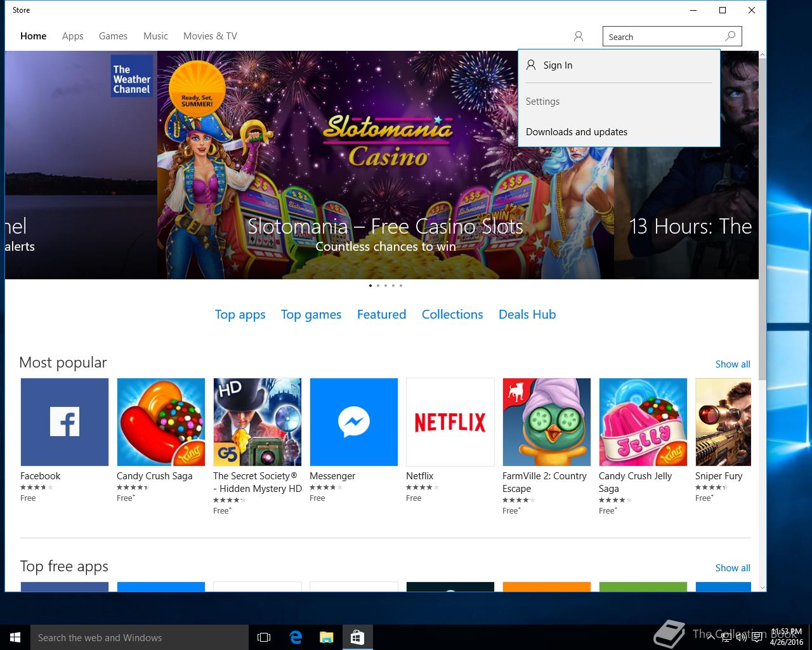This screenshot has height=650, width=812.
Task: Show all Most popular apps
Action: (x=733, y=364)
